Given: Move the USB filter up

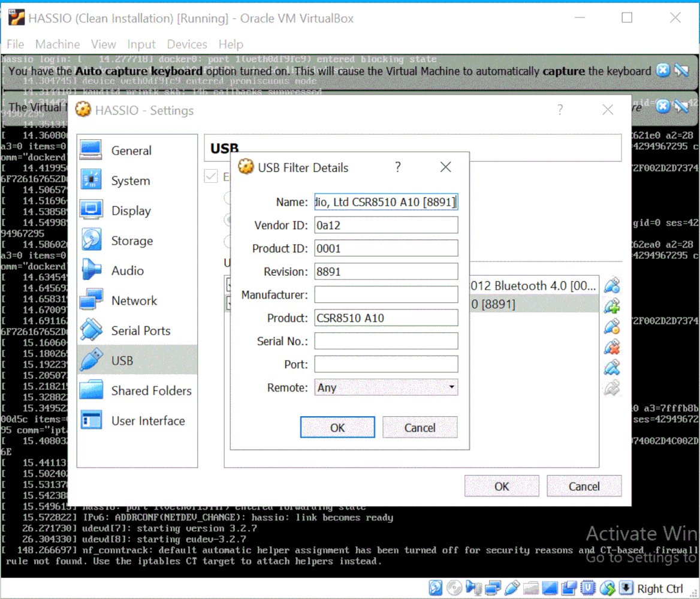Looking at the screenshot, I should pyautogui.click(x=612, y=368).
